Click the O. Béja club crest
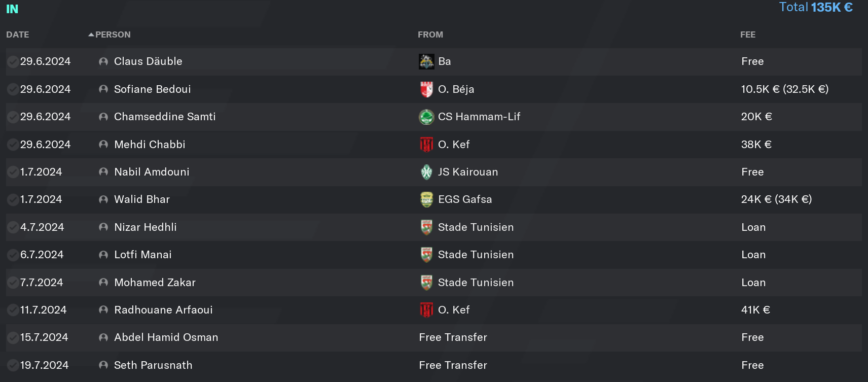 pyautogui.click(x=426, y=89)
